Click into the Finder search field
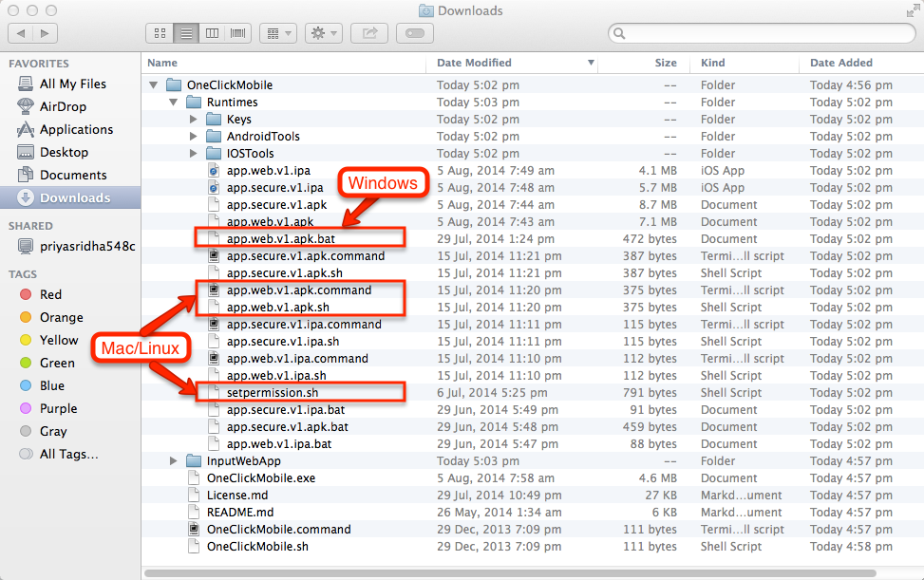 [762, 33]
